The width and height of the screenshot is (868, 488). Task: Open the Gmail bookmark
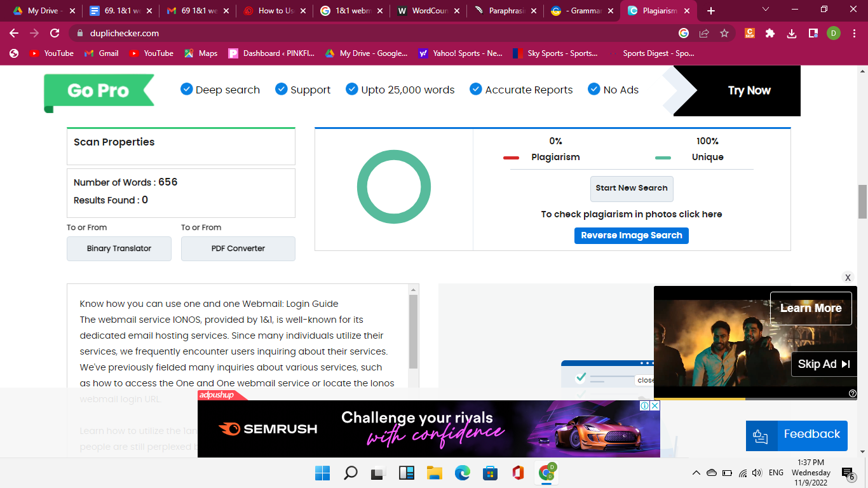(x=102, y=53)
